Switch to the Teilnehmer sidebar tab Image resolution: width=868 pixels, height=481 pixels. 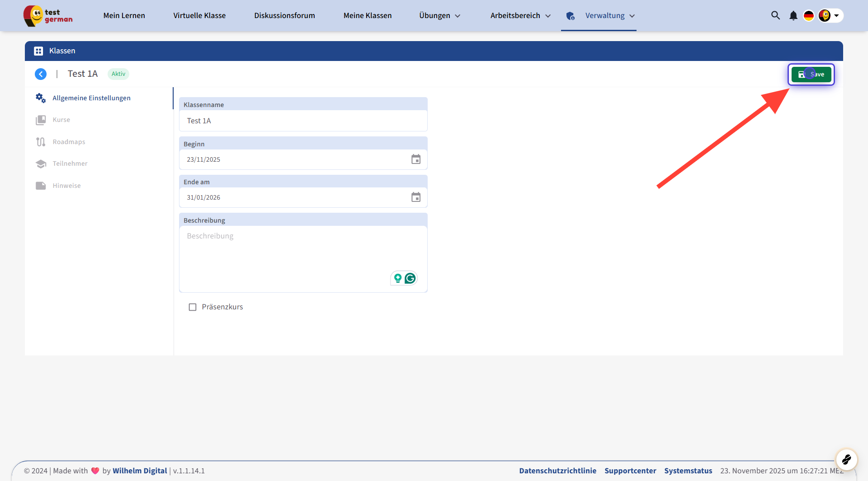70,163
